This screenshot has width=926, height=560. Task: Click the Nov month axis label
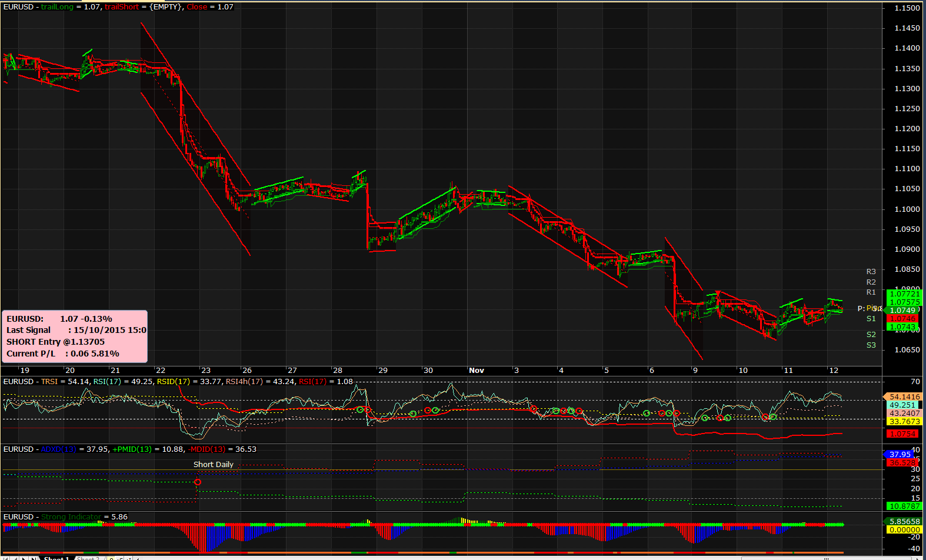[x=477, y=370]
